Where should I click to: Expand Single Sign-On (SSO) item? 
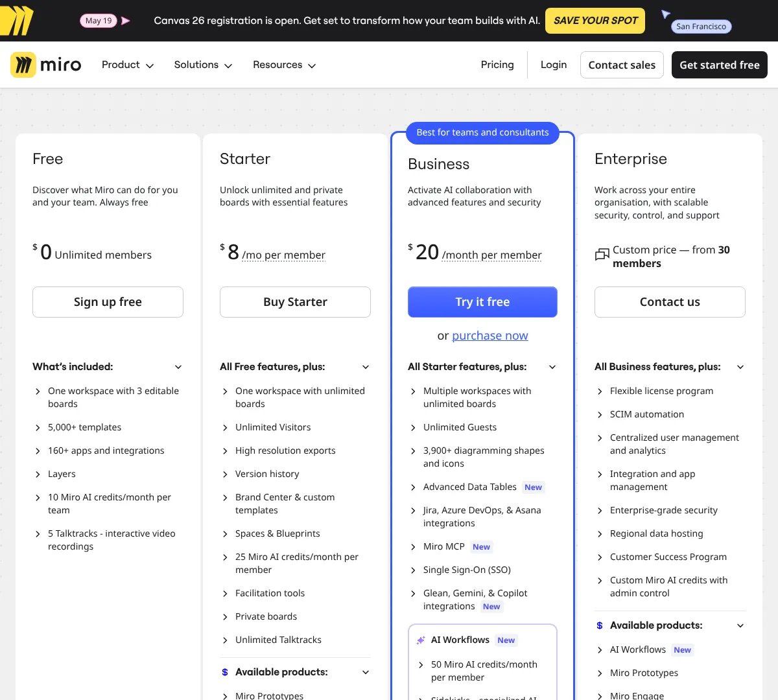coord(482,570)
